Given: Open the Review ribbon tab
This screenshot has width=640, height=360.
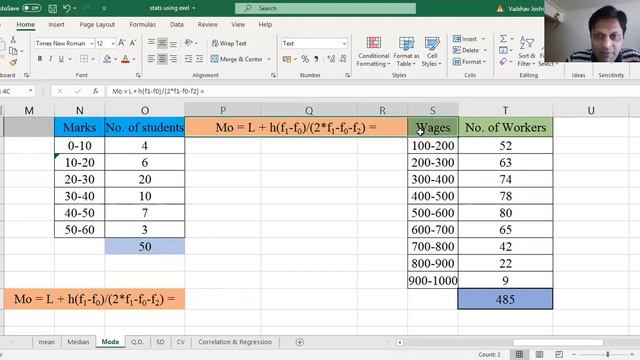Looking at the screenshot, I should coord(207,24).
